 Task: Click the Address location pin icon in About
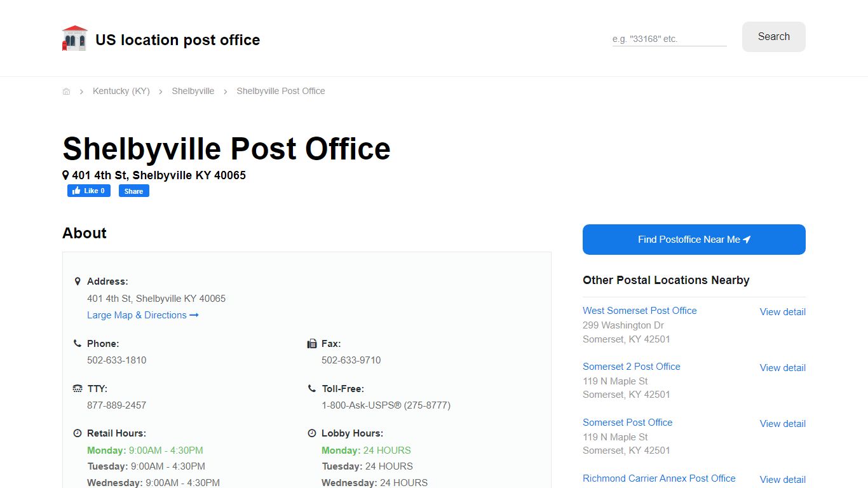pyautogui.click(x=78, y=281)
